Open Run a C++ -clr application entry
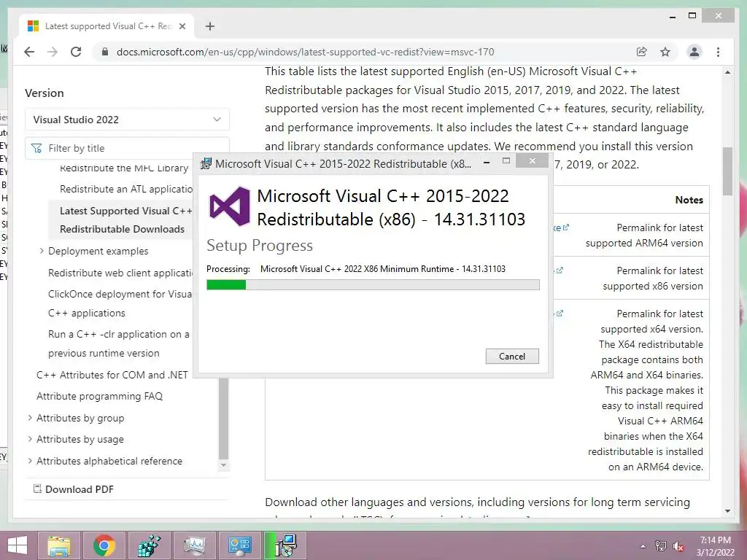This screenshot has width=747, height=560. click(119, 343)
